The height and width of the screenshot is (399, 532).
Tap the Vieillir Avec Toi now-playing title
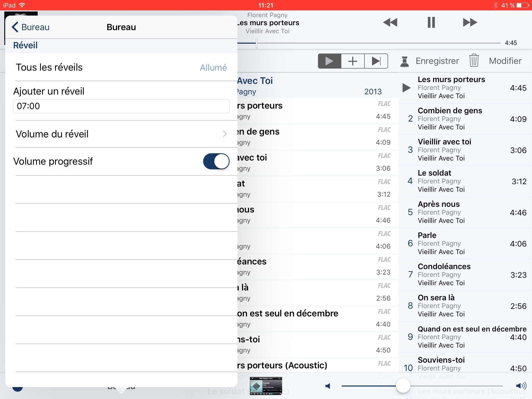(267, 31)
